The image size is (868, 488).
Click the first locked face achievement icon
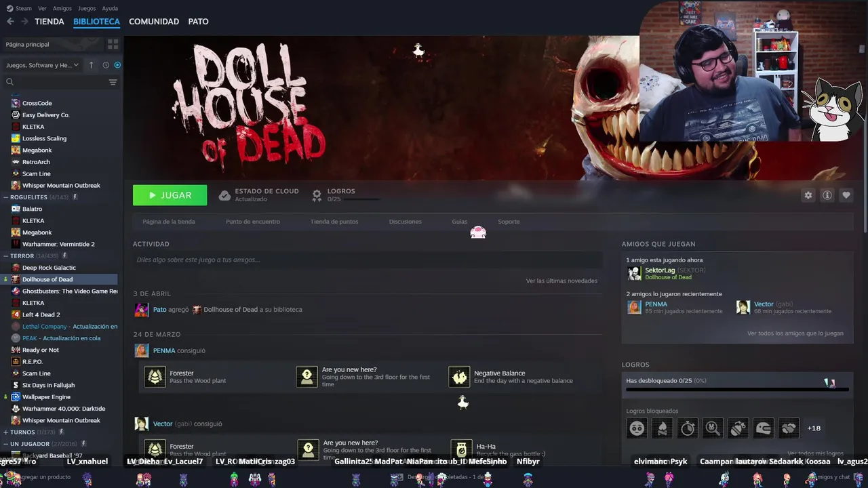(x=637, y=428)
